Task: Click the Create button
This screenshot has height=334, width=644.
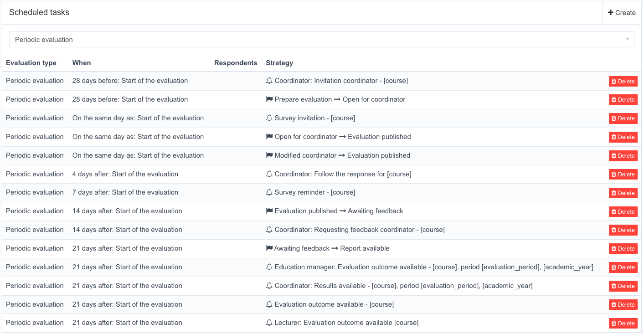Action: coord(622,13)
